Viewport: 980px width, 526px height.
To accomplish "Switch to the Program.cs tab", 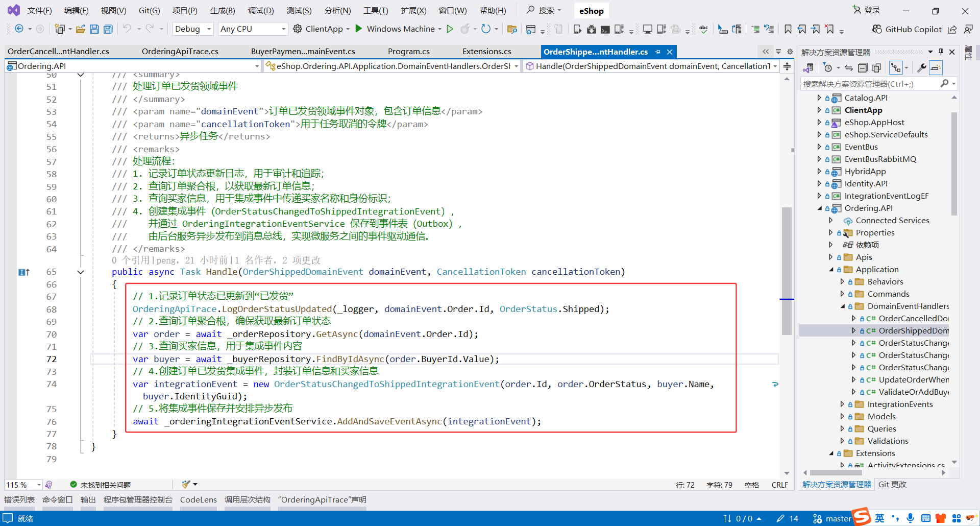I will (409, 52).
